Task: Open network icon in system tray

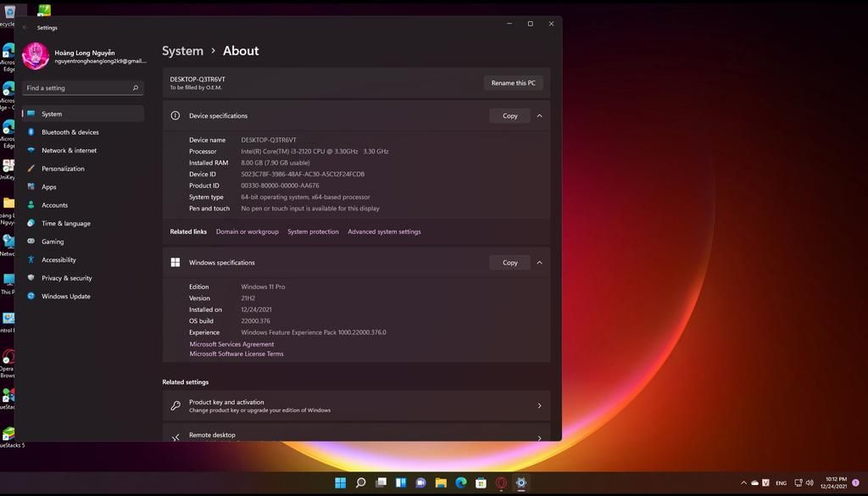Action: click(798, 482)
